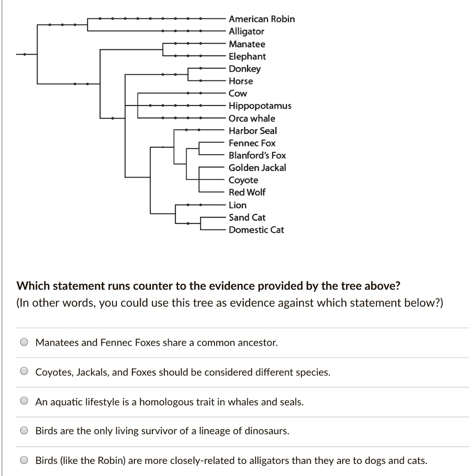Select the Alligator branch label
This screenshot has height=476, width=469.
point(246,31)
